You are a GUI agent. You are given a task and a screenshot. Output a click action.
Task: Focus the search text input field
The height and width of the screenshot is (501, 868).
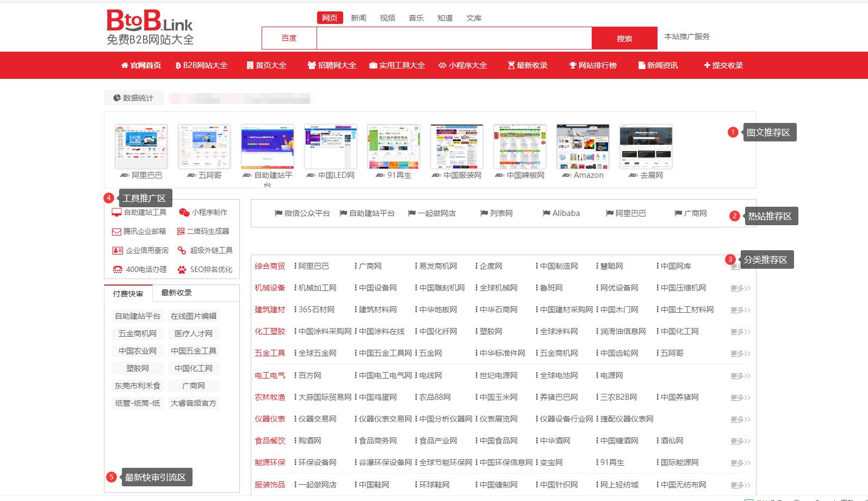pos(454,38)
